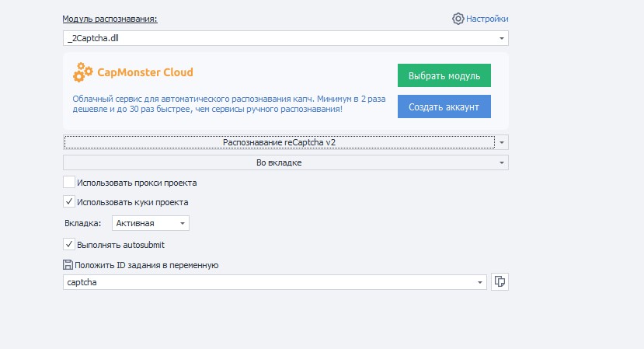
Task: Uncheck Использовать куки проекта checkbox
Action: (69, 202)
